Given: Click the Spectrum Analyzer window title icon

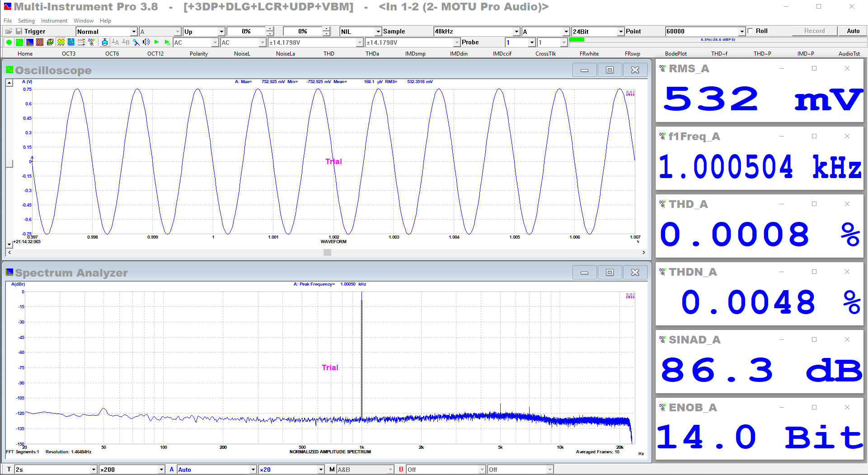Looking at the screenshot, I should tap(9, 272).
